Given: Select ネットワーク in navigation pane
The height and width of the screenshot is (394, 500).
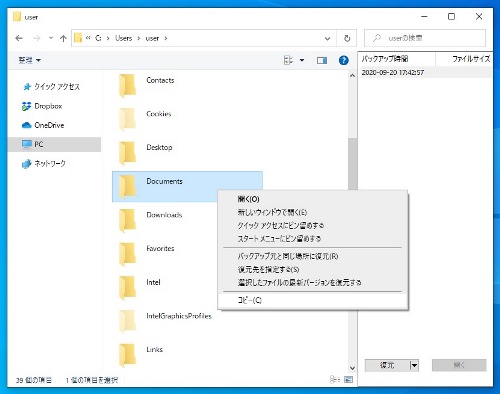Looking at the screenshot, I should click(x=43, y=164).
